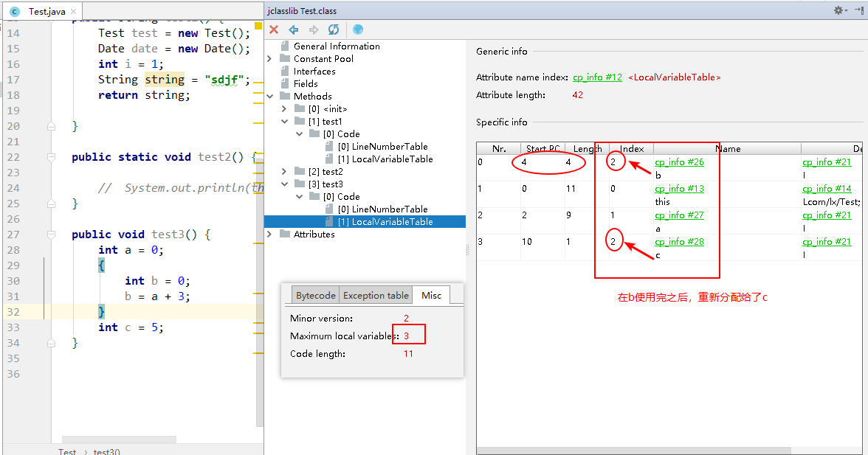Select LocalVariableTable under test1 Code
This screenshot has height=455, width=868.
[x=385, y=159]
